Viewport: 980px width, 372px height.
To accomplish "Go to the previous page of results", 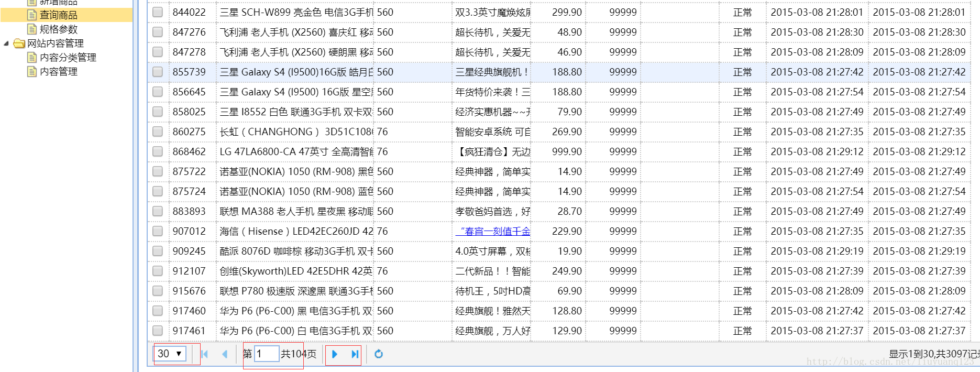I will (x=225, y=354).
